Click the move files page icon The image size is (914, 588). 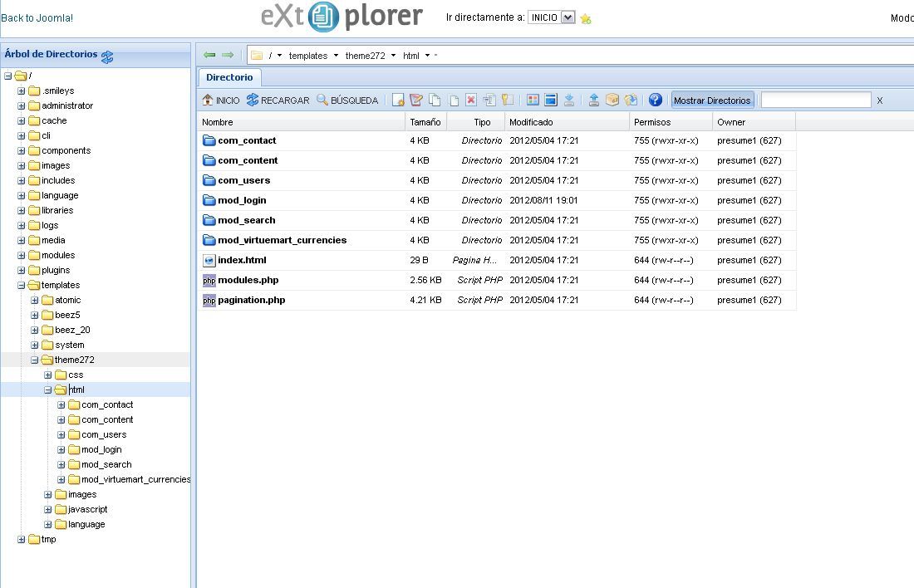click(454, 100)
